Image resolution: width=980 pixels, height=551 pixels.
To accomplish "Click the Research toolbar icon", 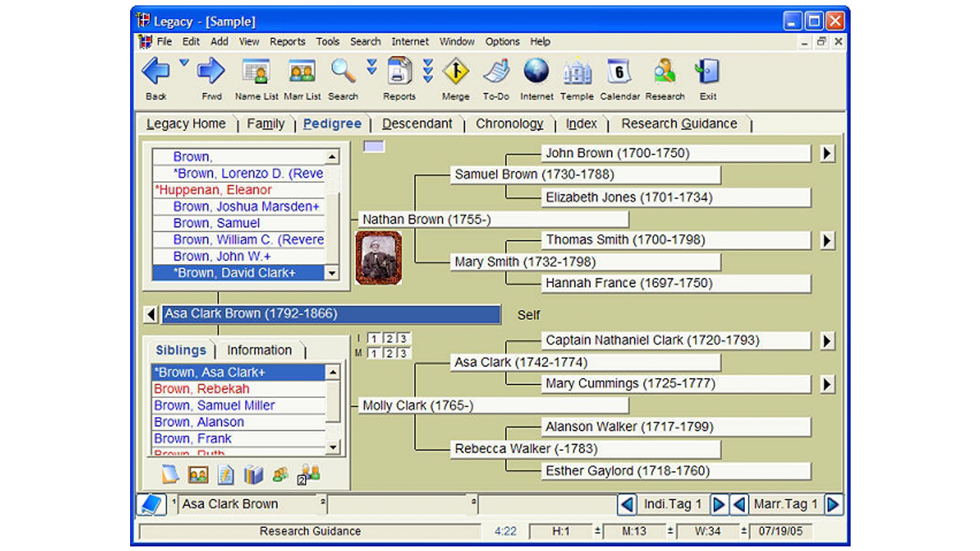I will (664, 72).
